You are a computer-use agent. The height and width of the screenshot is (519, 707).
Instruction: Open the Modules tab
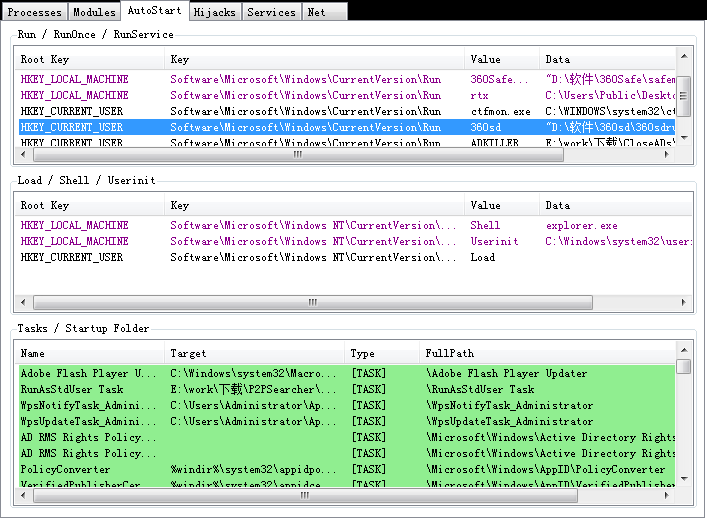[x=96, y=12]
